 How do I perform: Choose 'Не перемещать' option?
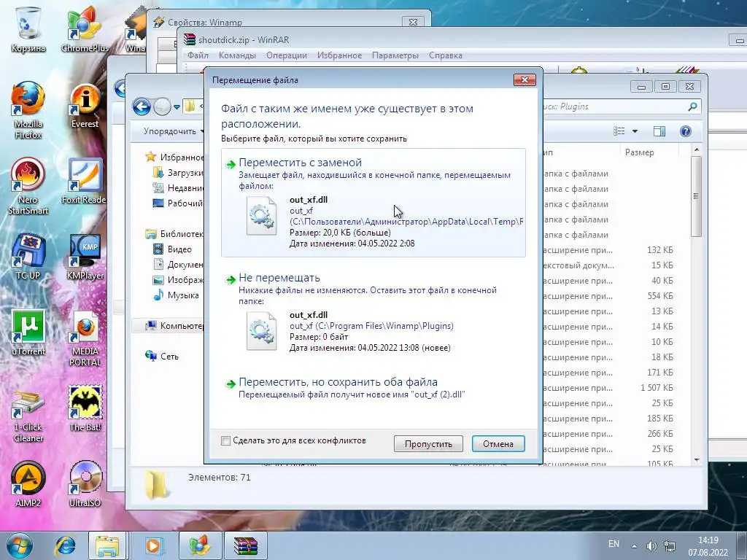pos(373,314)
